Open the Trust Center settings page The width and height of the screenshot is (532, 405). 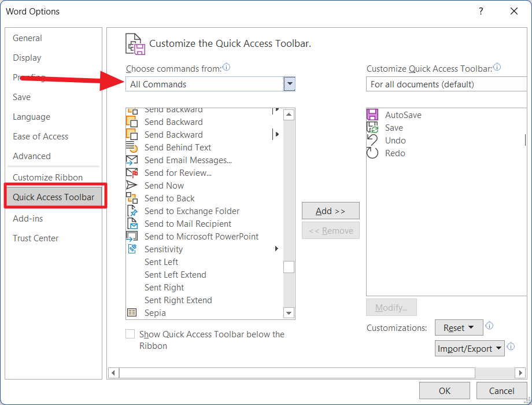coord(35,238)
